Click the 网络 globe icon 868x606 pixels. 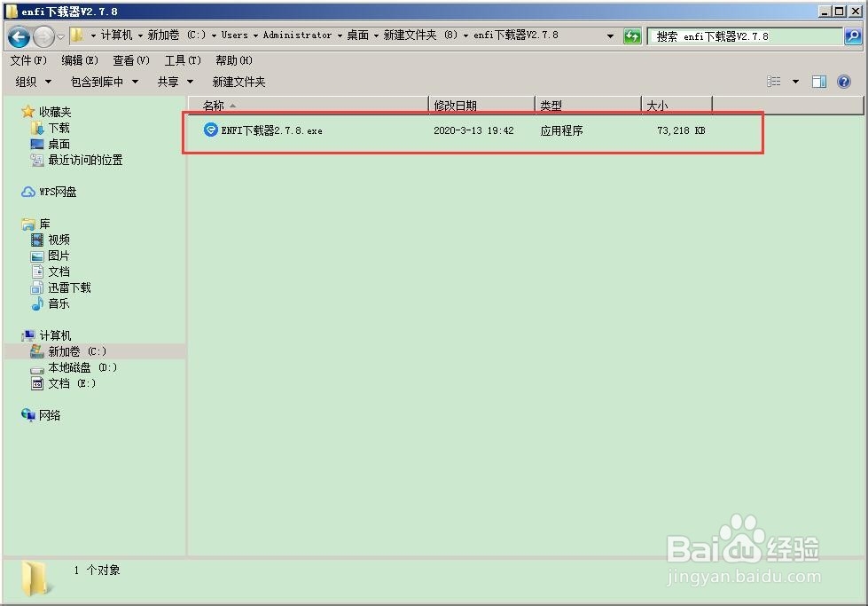[28, 415]
